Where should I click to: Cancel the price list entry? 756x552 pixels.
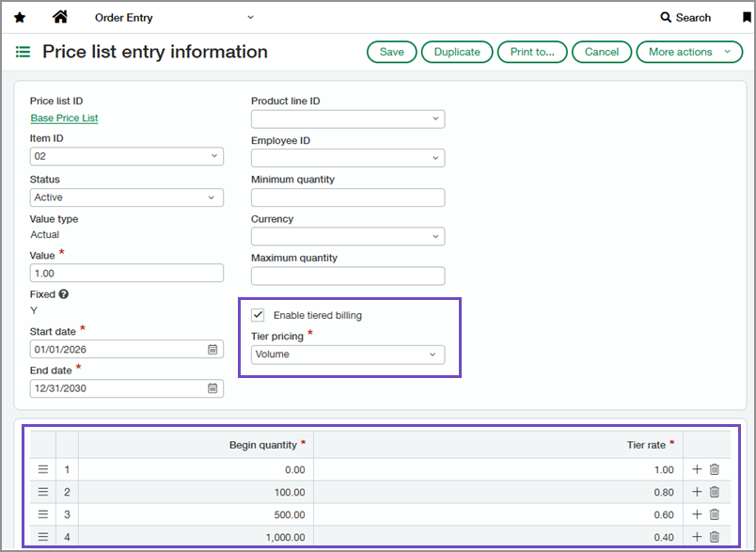click(x=602, y=52)
